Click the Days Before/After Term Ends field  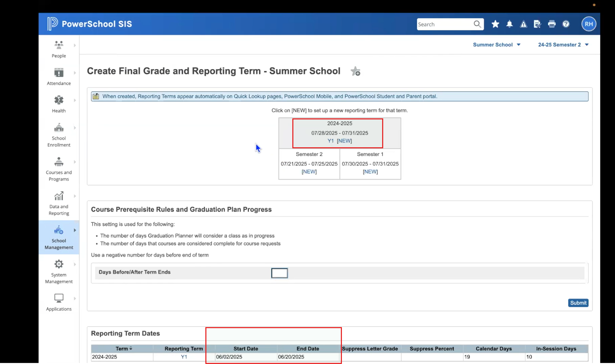[279, 273]
